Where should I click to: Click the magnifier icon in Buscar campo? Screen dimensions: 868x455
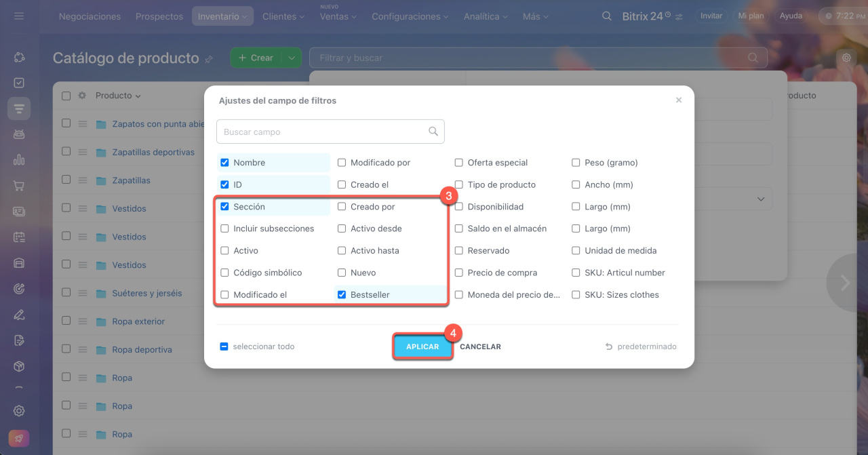433,132
